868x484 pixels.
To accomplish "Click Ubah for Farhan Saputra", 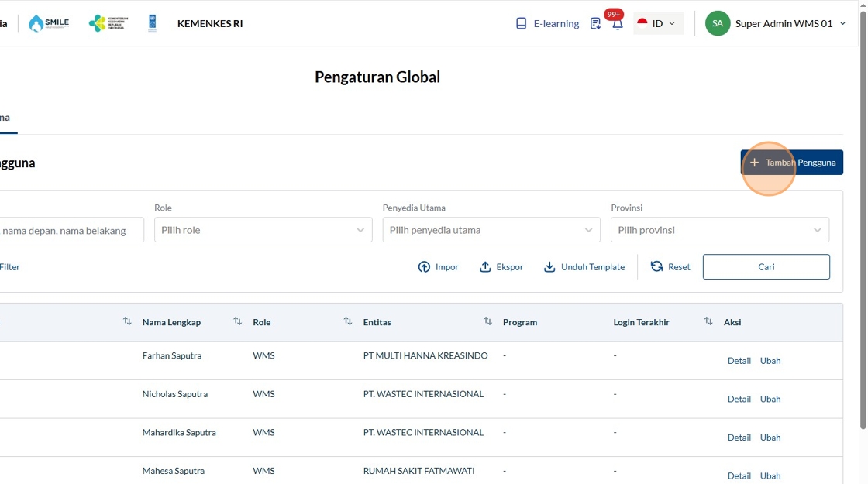I will (x=770, y=361).
